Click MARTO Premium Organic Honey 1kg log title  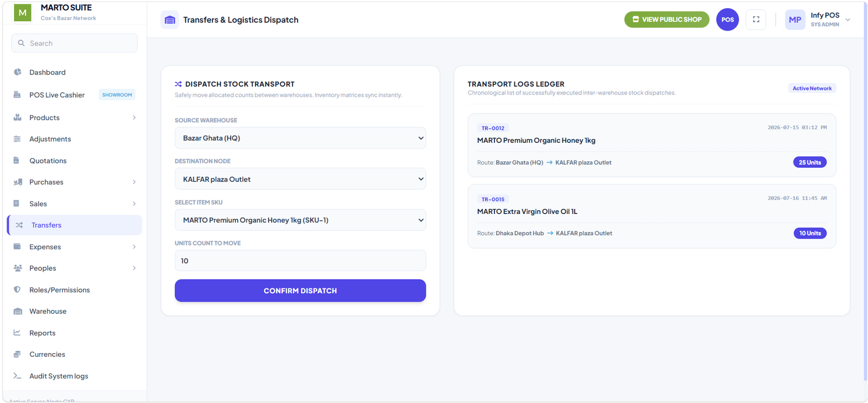point(536,140)
